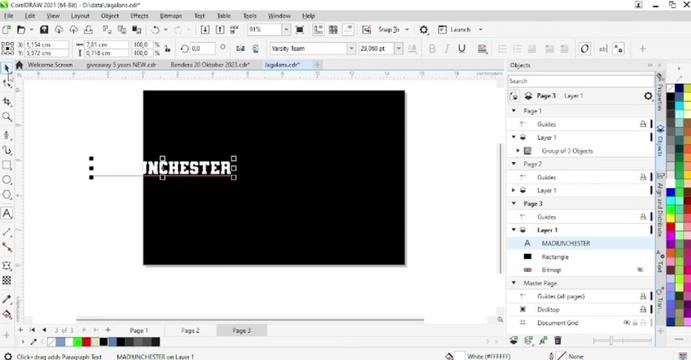Select the Crop tool

point(7,102)
